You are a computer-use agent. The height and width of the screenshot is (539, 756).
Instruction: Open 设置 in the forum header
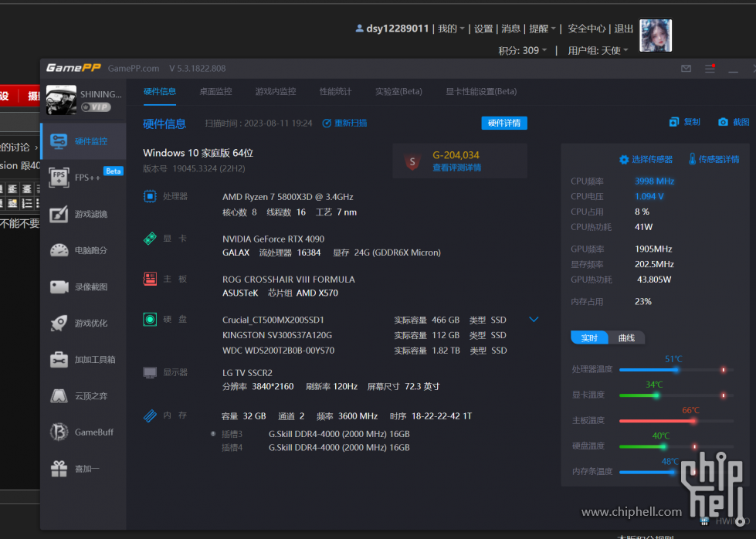(x=483, y=29)
